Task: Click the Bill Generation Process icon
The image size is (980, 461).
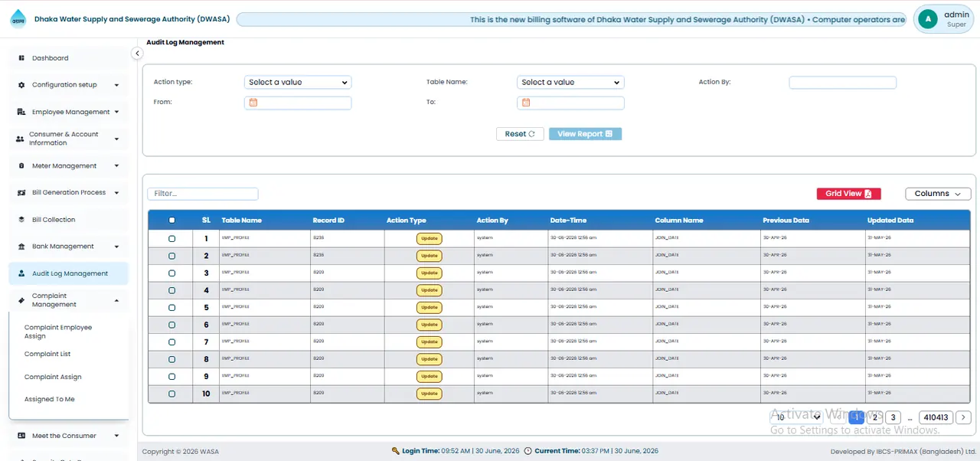Action: click(x=21, y=193)
